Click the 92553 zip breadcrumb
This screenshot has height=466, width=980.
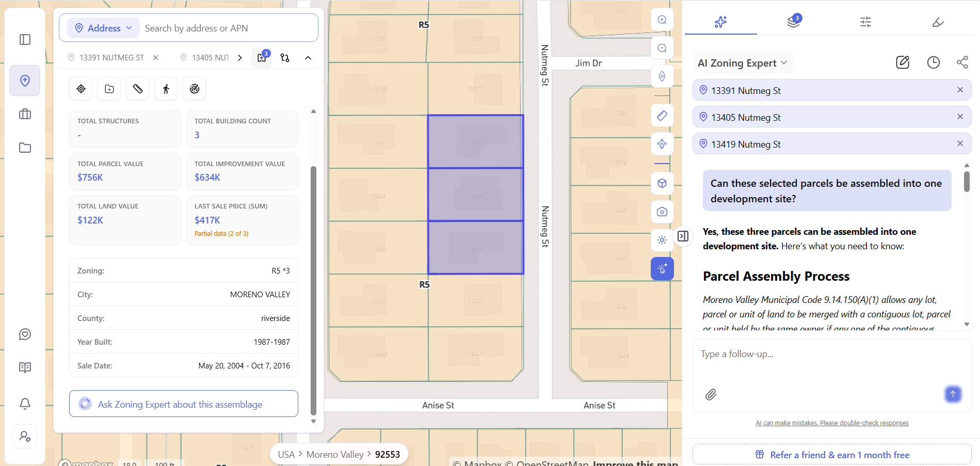click(x=388, y=455)
